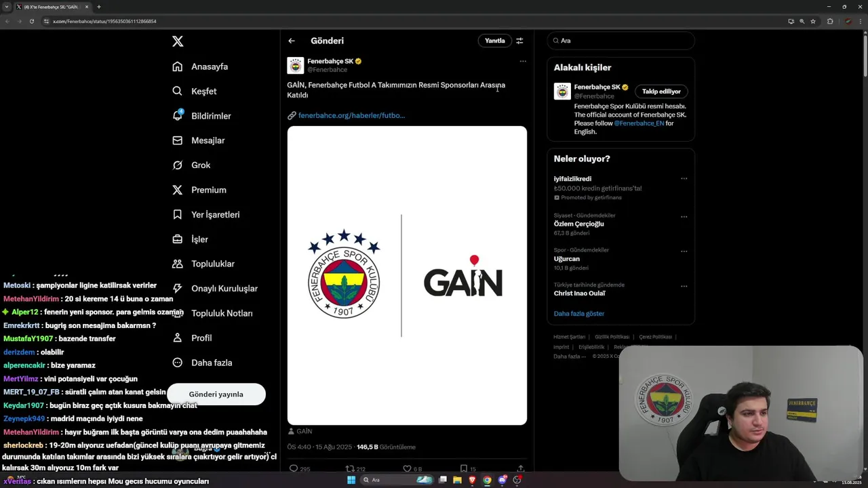The image size is (868, 488).
Task: Open Hizmet Şartları footer link
Action: [569, 337]
